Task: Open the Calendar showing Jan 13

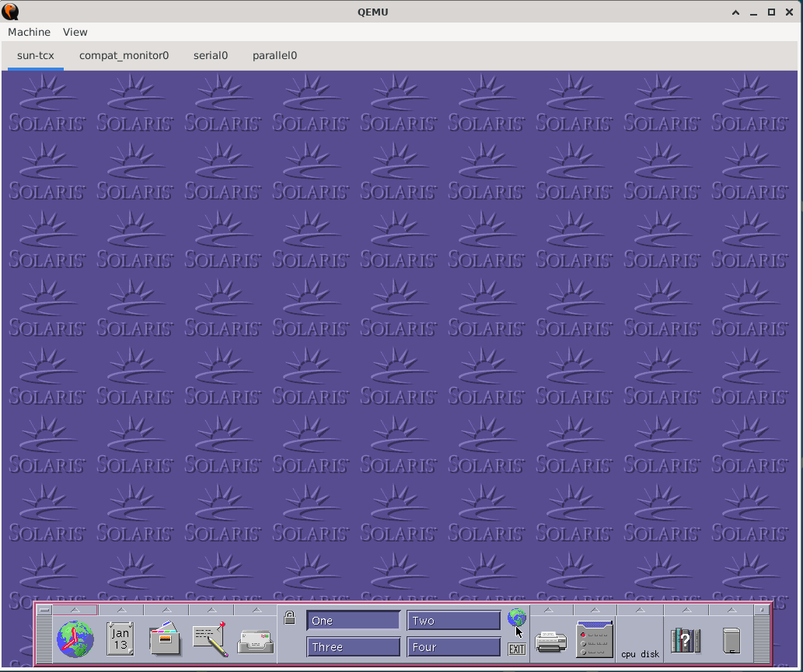Action: (120, 639)
